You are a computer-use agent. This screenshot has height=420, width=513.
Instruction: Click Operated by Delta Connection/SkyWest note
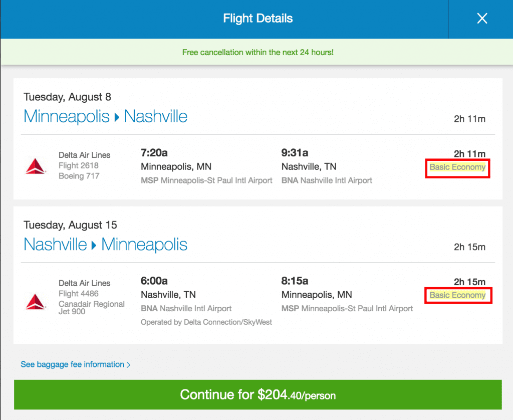[206, 322]
